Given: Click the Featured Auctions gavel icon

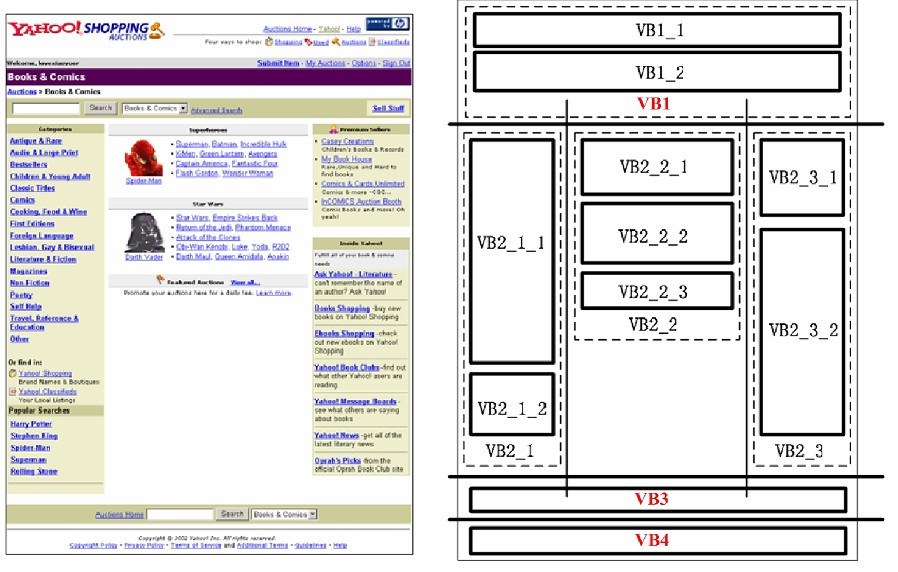Looking at the screenshot, I should point(160,280).
